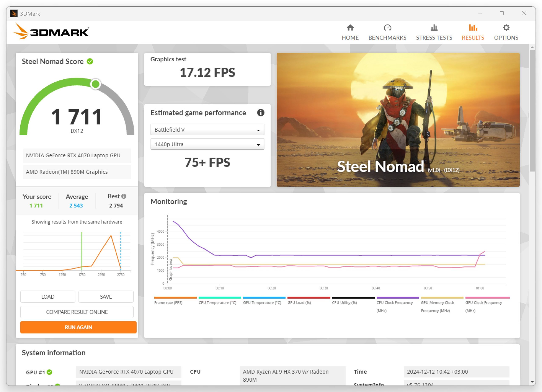Toggle the GPU Temperature legend swatch
The image size is (542, 392).
click(264, 298)
